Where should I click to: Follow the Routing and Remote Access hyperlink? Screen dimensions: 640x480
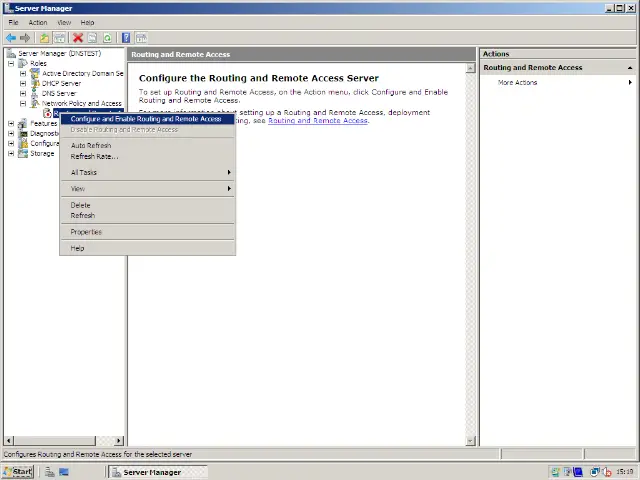click(x=318, y=120)
